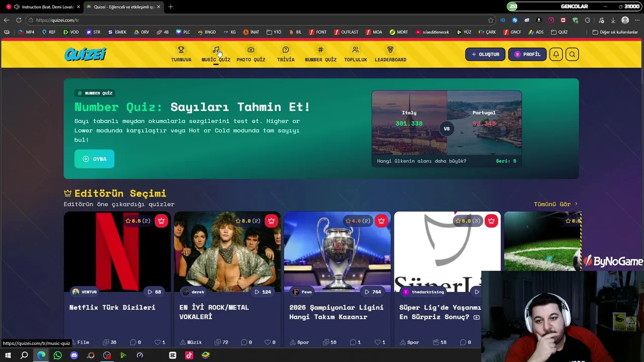
Task: Open Diğer sık kullanılanlar folder
Action: (x=615, y=32)
